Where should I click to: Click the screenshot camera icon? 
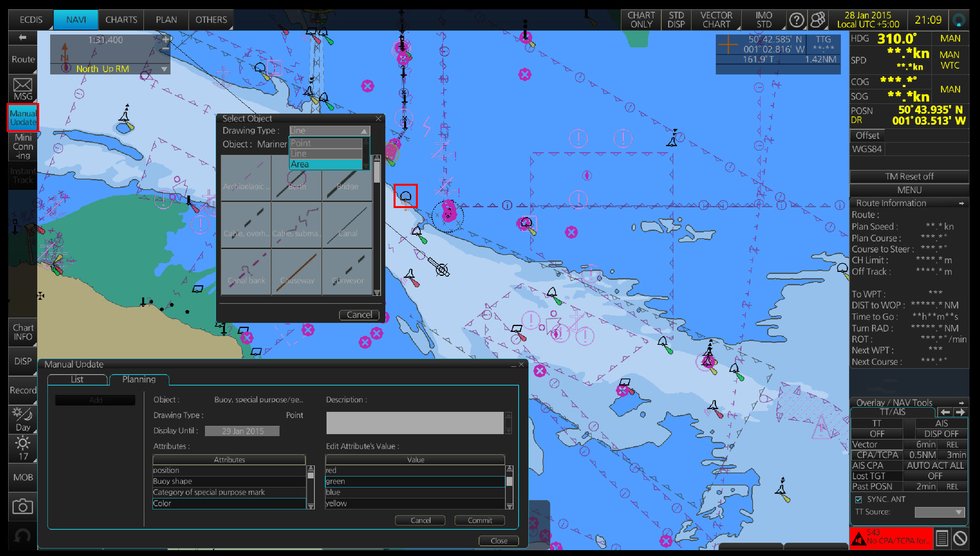coord(23,506)
